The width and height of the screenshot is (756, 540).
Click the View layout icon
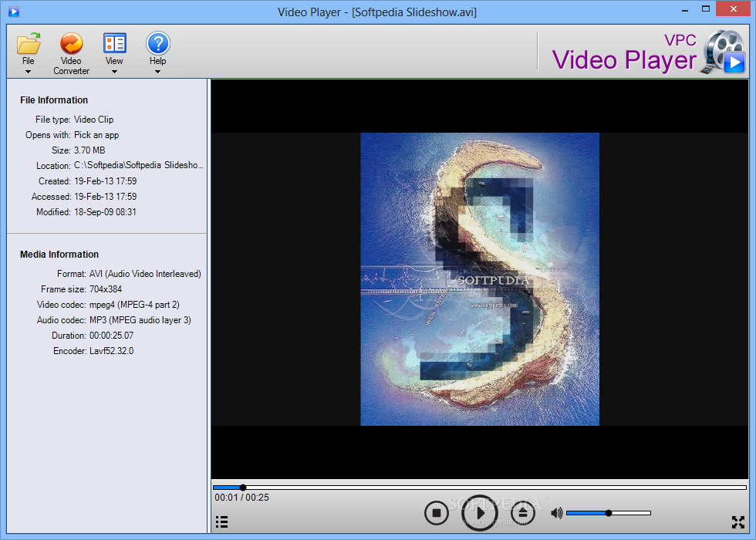coord(115,43)
